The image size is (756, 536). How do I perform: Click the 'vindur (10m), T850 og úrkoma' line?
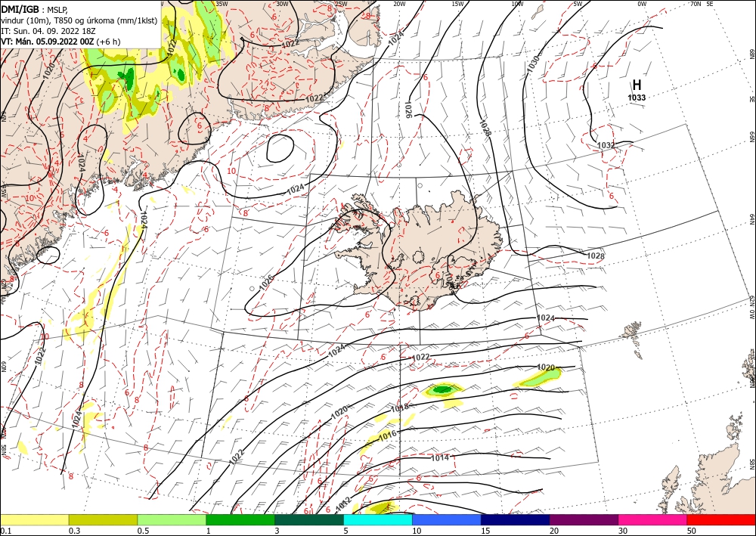point(79,20)
